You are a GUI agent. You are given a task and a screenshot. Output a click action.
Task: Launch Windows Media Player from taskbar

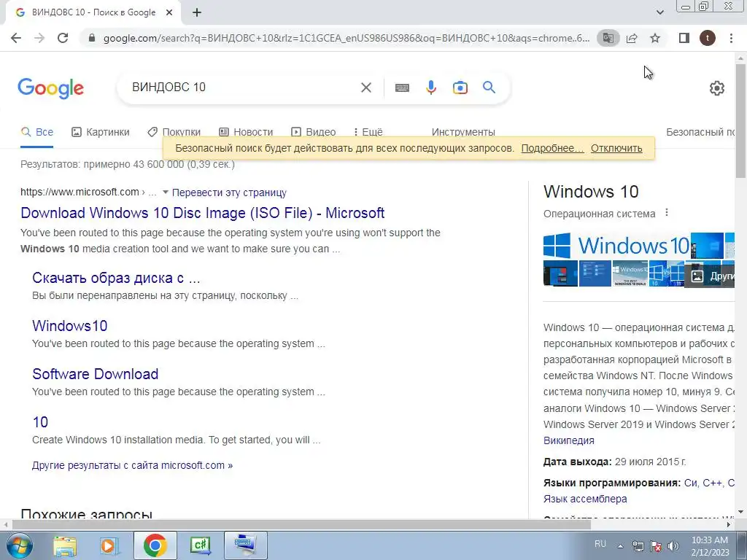(x=109, y=545)
